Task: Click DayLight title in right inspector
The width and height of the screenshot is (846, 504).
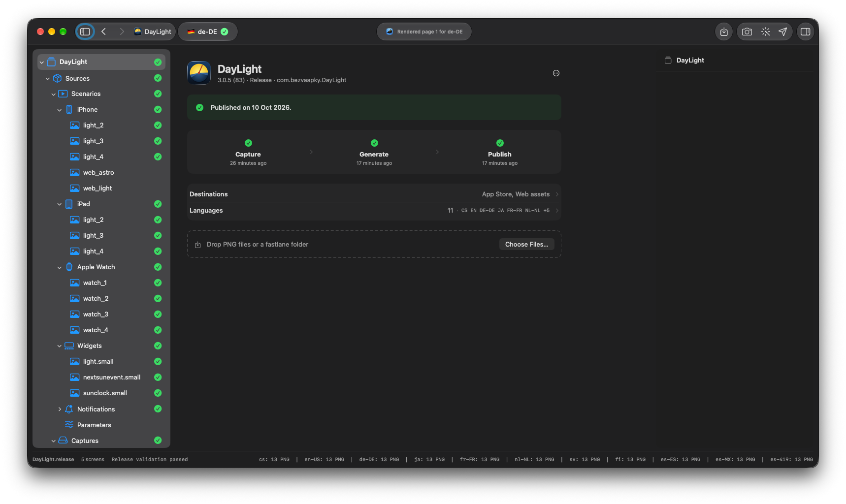Action: [690, 60]
